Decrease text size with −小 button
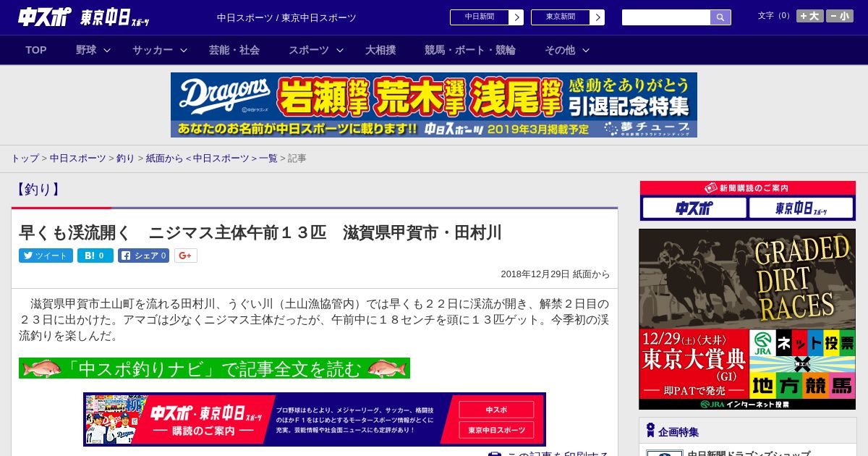Viewport: 868px width, 456px height. pyautogui.click(x=840, y=16)
